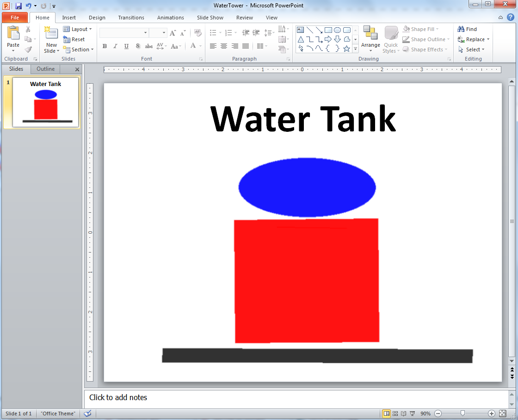The image size is (518, 420).
Task: Open the Animations ribbon tab
Action: 170,18
